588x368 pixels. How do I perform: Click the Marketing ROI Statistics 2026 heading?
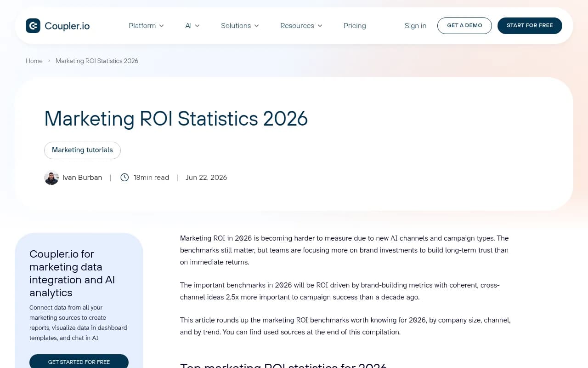(x=176, y=119)
